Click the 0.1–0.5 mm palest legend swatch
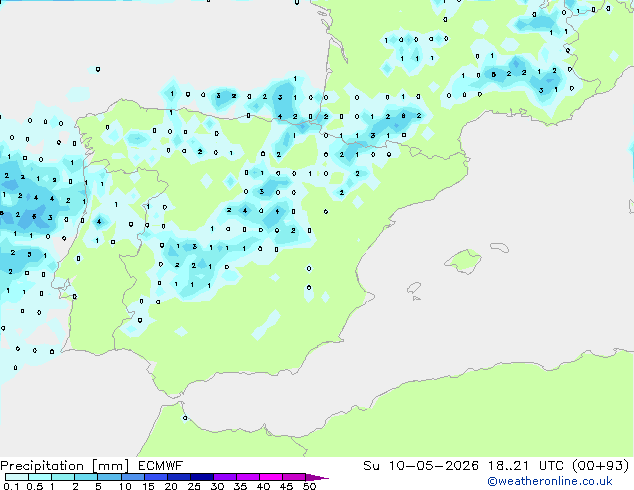Image resolution: width=634 pixels, height=490 pixels. pos(17,477)
